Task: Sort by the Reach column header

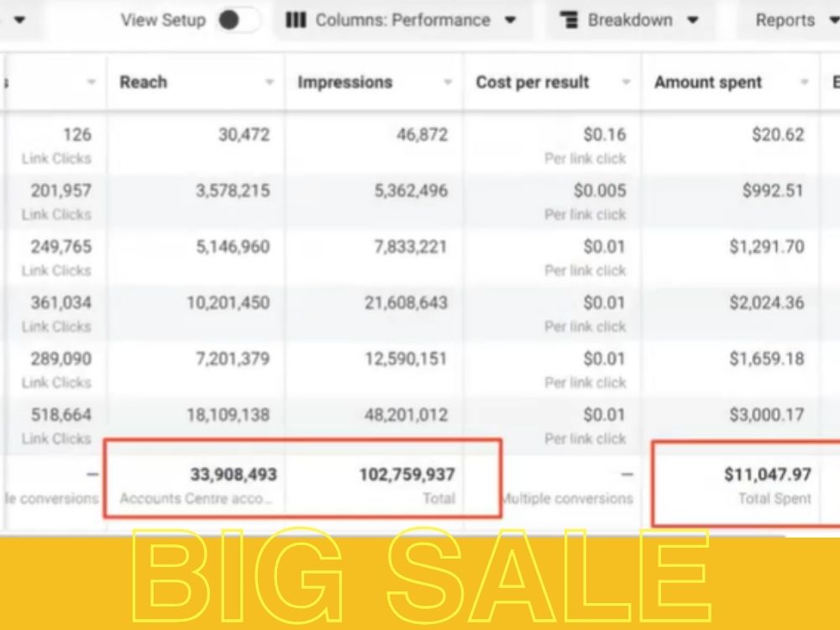Action: (x=144, y=82)
